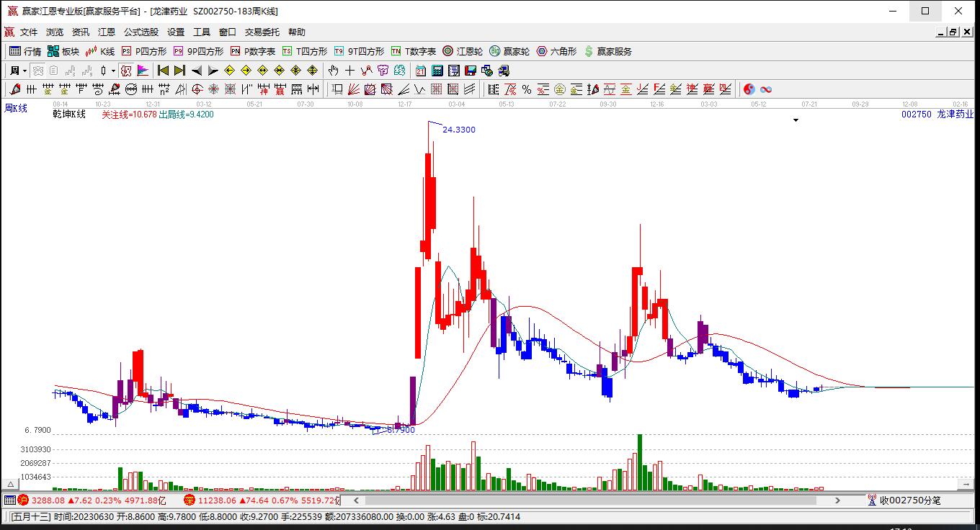Click the 关注线=10.678 label

(129, 114)
